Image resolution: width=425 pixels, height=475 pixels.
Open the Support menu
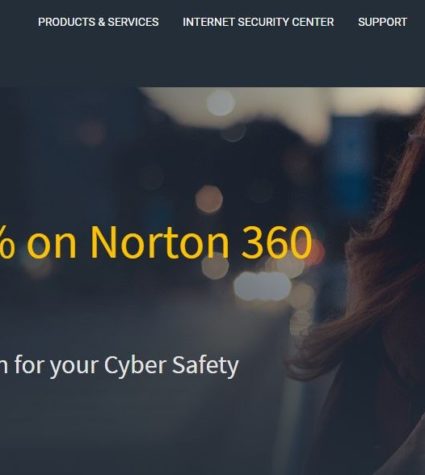382,22
